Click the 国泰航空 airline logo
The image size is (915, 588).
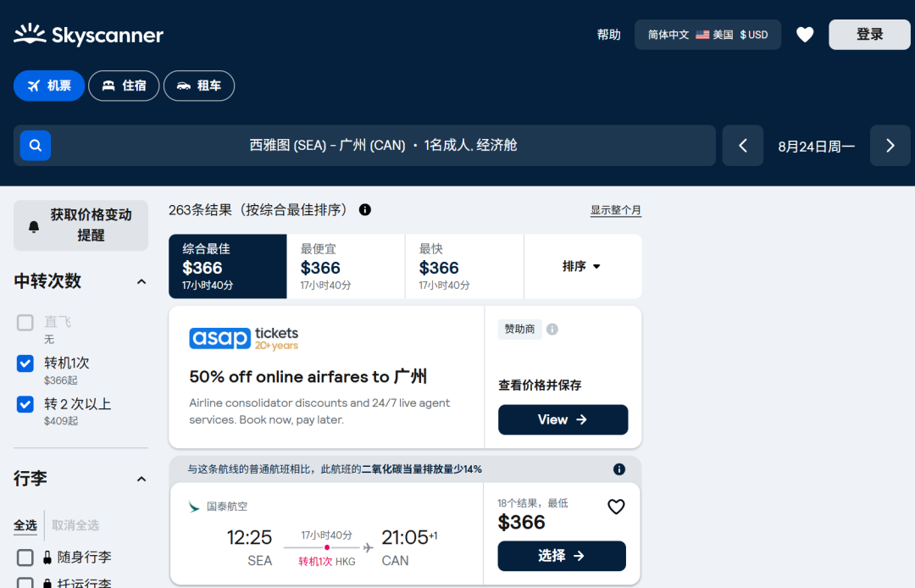(x=194, y=507)
